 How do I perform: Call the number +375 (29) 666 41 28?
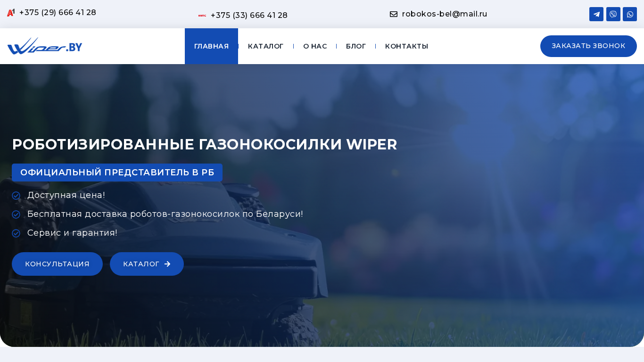click(x=58, y=13)
